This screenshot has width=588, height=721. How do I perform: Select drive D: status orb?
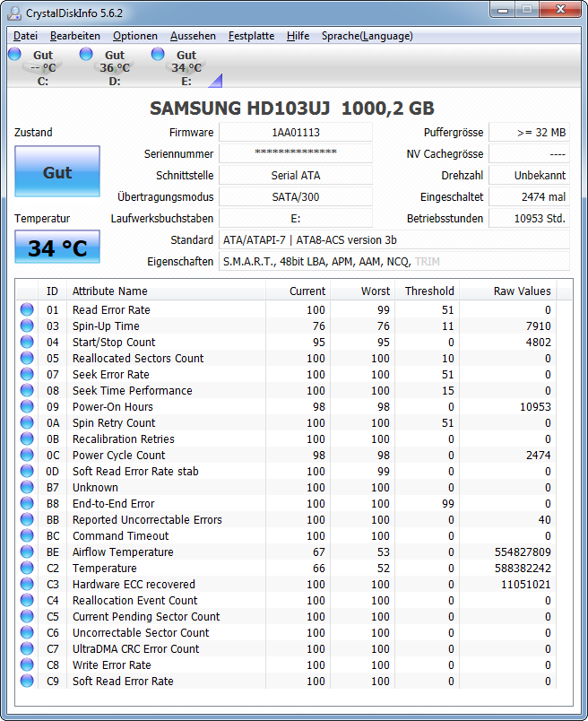click(86, 54)
